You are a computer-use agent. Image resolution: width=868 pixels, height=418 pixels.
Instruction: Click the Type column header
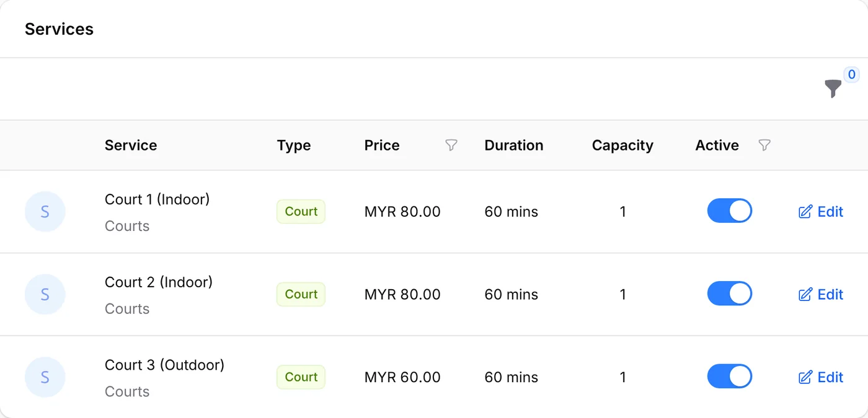click(x=294, y=146)
